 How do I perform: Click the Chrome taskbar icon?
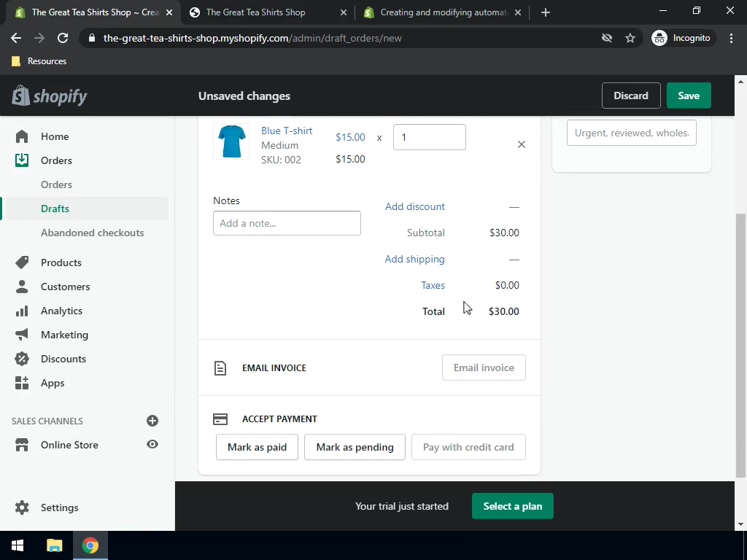click(90, 545)
